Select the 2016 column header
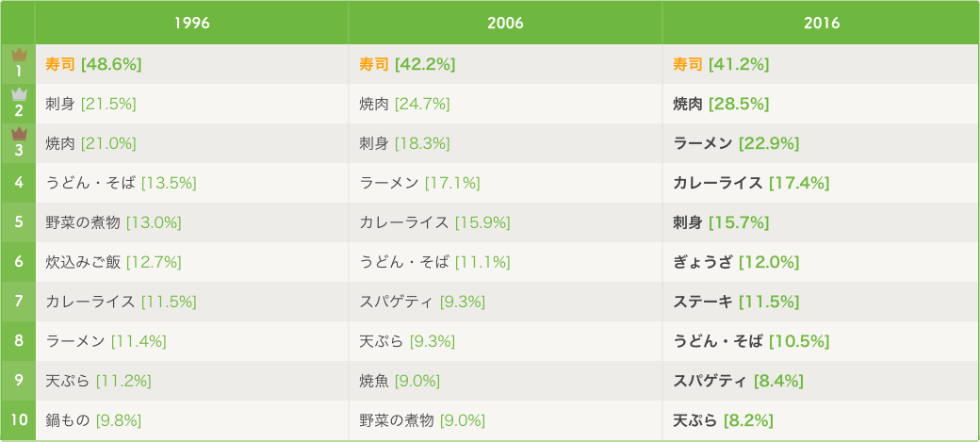The height and width of the screenshot is (442, 980). pos(821,23)
